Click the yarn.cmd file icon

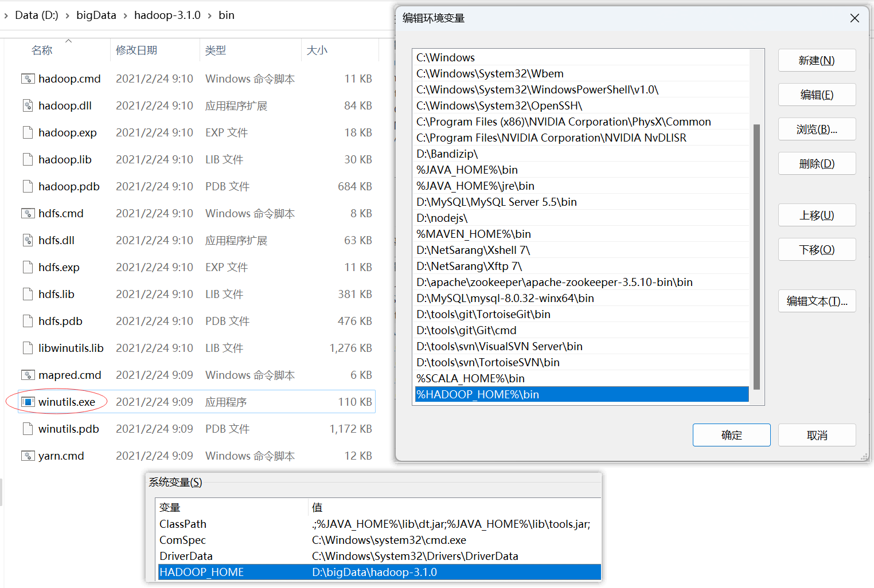pyautogui.click(x=28, y=456)
